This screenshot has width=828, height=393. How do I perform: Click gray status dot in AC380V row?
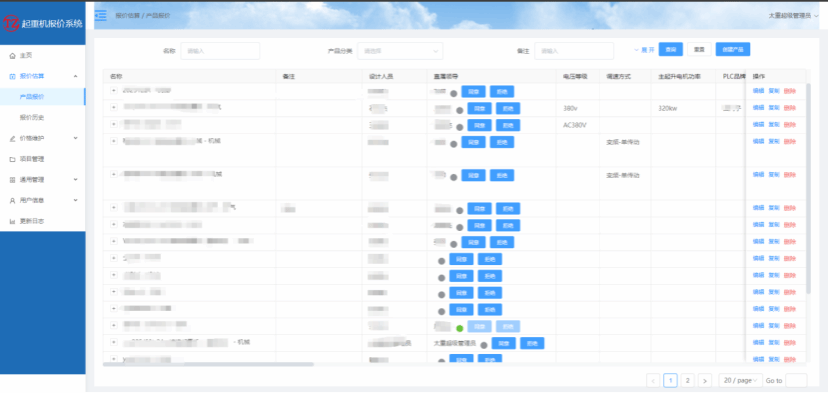459,127
